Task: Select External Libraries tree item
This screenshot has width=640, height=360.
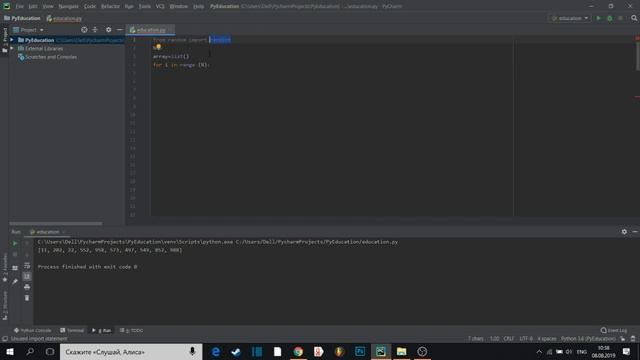Action: tap(40, 49)
